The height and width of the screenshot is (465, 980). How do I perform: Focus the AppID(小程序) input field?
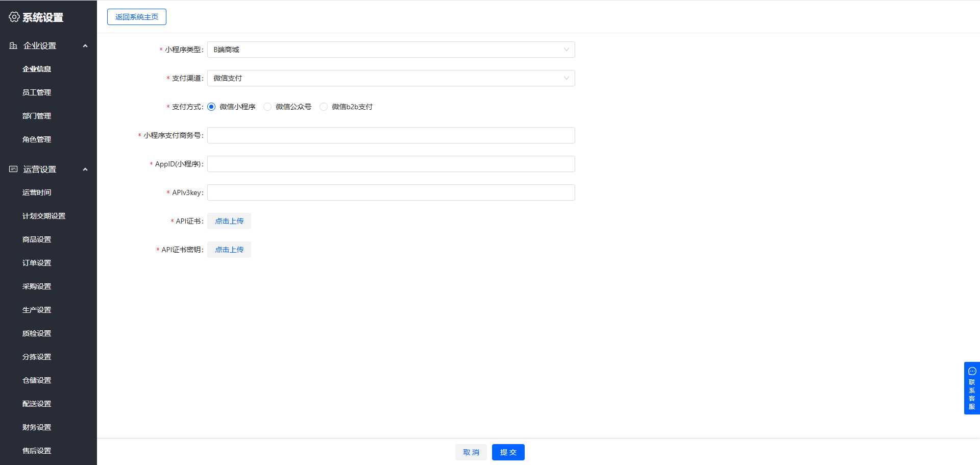[391, 164]
